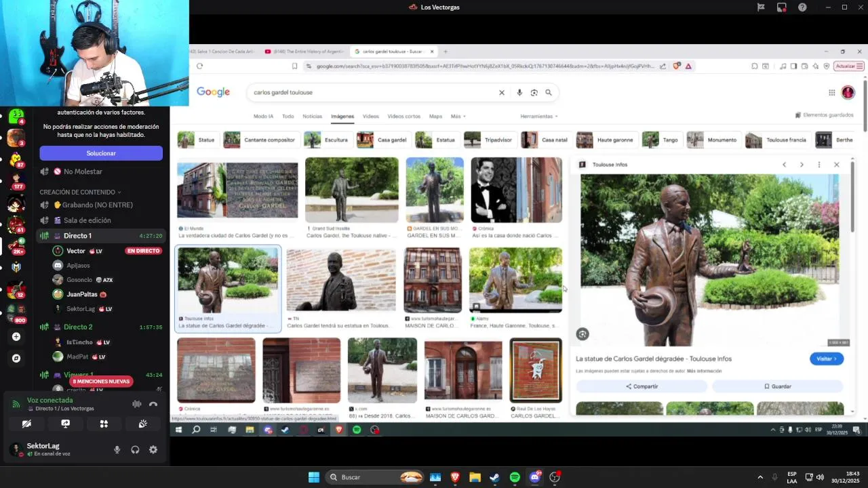Close the image preview panel
The height and width of the screenshot is (488, 868).
pyautogui.click(x=837, y=165)
